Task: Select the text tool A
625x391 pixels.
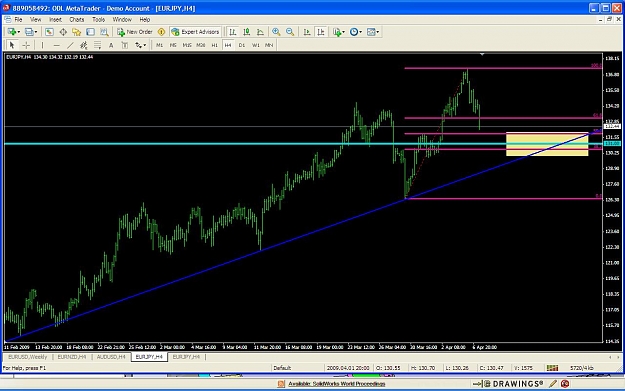Action: (x=111, y=45)
